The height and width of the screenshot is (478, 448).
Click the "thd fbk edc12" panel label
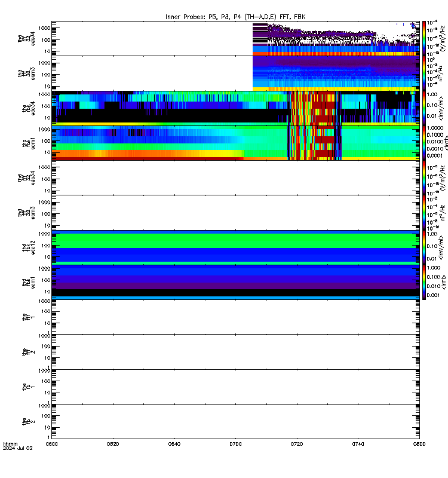coord(29,247)
